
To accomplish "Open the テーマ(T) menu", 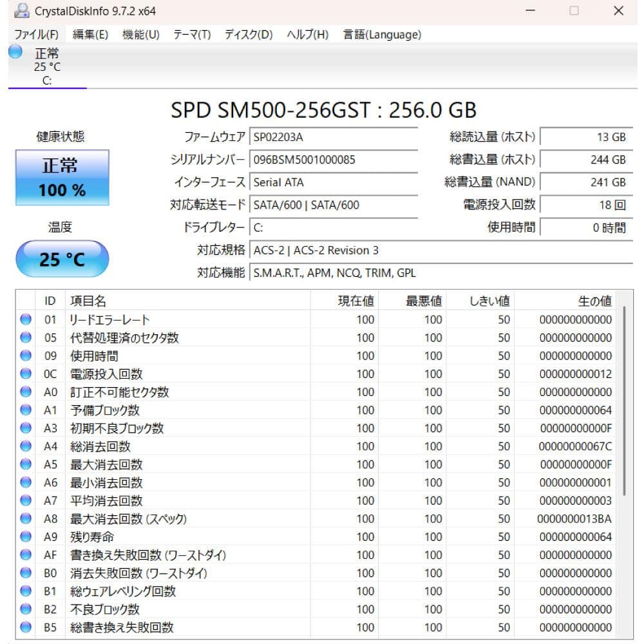I will click(x=191, y=35).
